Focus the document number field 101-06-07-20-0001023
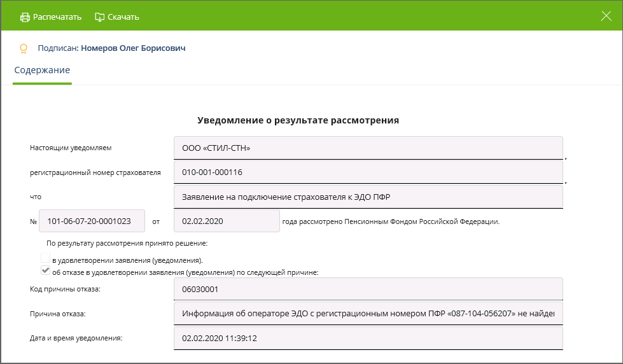The image size is (623, 364). tap(92, 221)
